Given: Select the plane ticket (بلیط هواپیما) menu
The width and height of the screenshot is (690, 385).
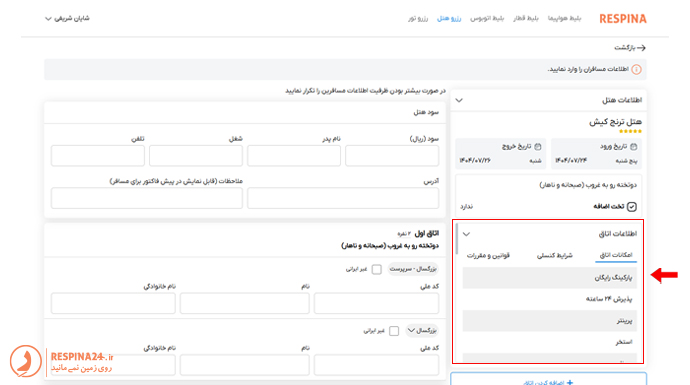Looking at the screenshot, I should 564,18.
